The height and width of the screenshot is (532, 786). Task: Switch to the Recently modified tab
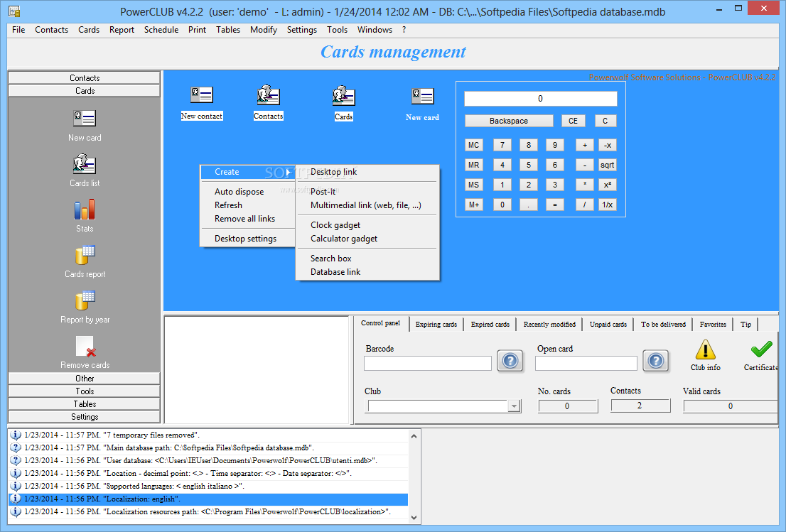(549, 324)
